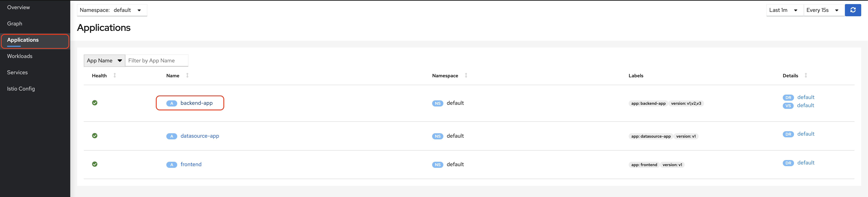Sort table by the Name column icon
868x197 pixels.
pos(187,75)
